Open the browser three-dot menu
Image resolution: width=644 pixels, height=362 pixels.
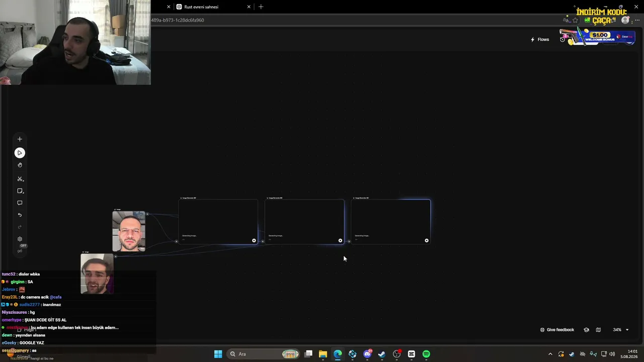click(637, 20)
